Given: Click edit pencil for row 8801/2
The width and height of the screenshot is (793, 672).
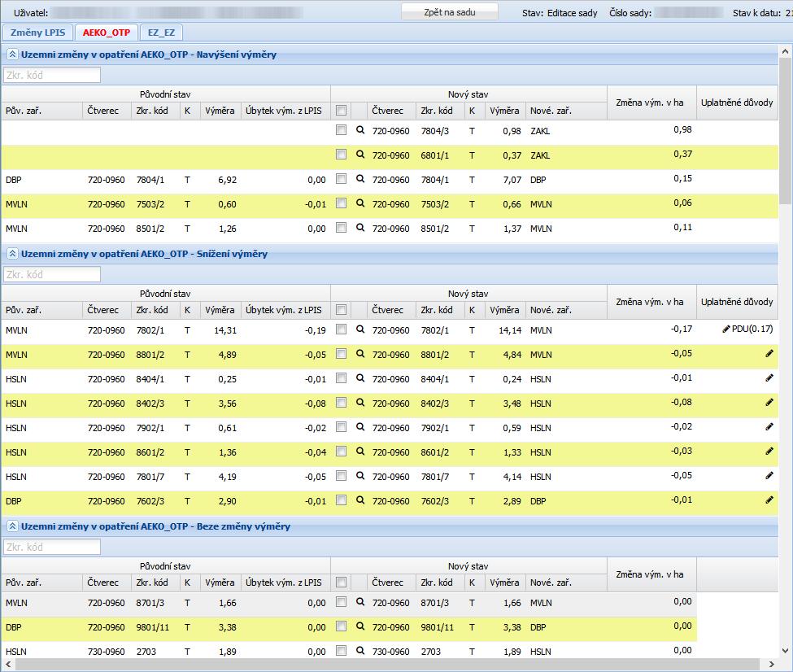Looking at the screenshot, I should tap(769, 353).
